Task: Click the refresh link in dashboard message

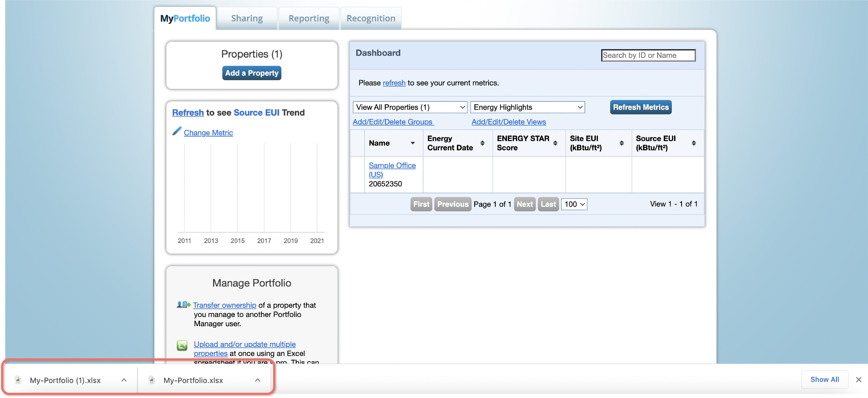Action: coord(394,83)
